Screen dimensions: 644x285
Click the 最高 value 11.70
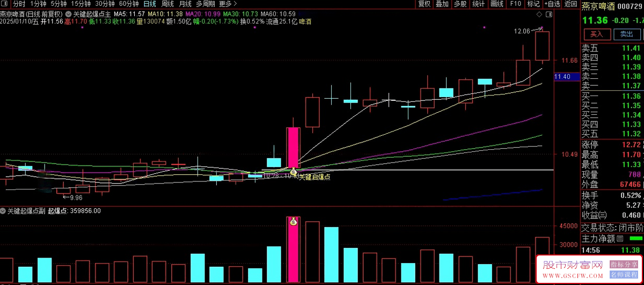pyautogui.click(x=631, y=155)
